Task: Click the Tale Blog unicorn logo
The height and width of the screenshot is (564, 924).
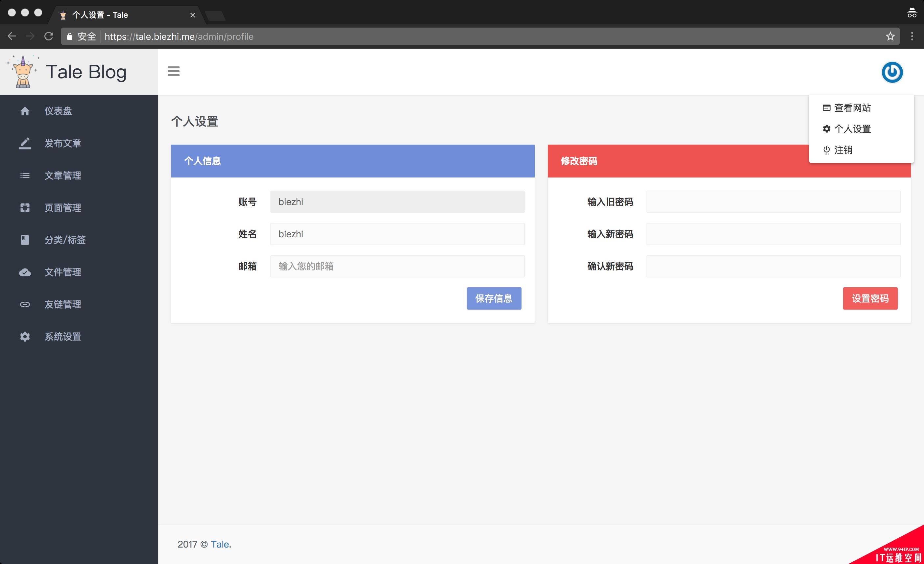Action: 22,72
